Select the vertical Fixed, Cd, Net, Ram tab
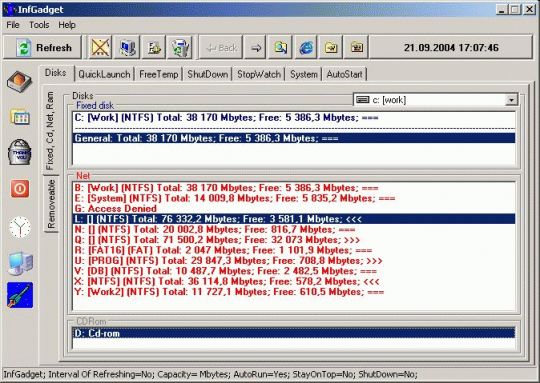 50,130
